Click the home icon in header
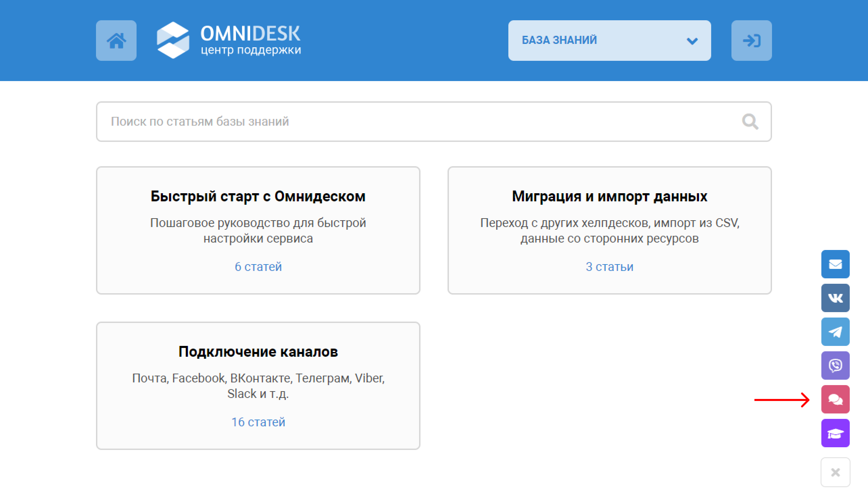 pos(116,41)
